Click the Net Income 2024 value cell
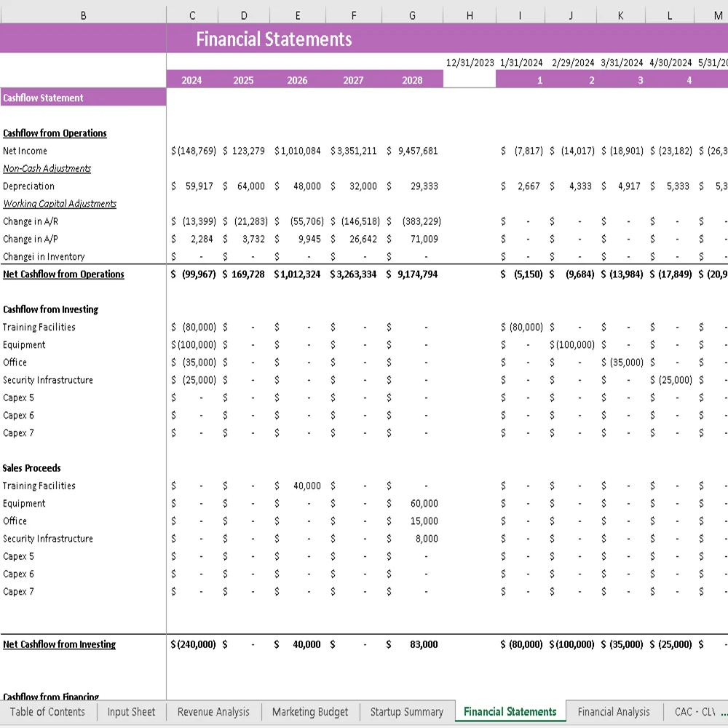The image size is (728, 728). point(191,151)
